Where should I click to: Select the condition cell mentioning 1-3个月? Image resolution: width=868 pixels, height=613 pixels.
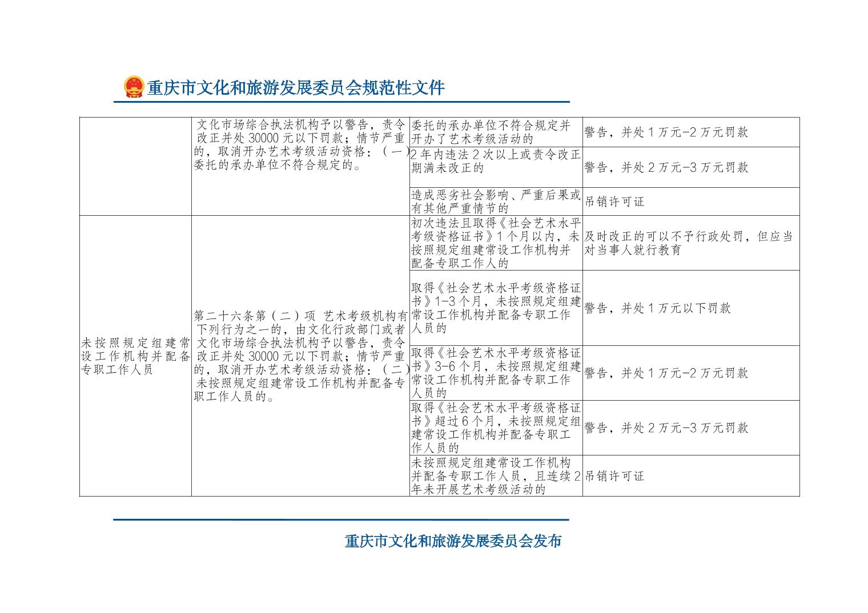coord(495,308)
